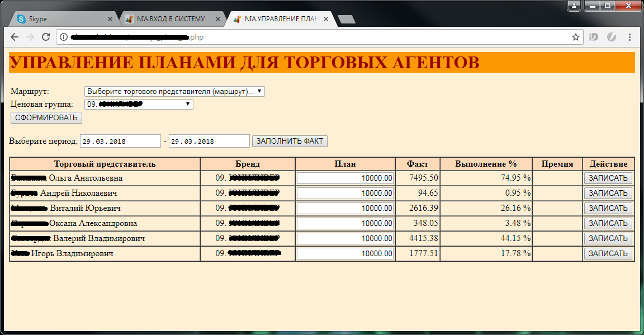Image resolution: width=644 pixels, height=335 pixels.
Task: Expand the Маршрут dropdown list
Action: [174, 91]
